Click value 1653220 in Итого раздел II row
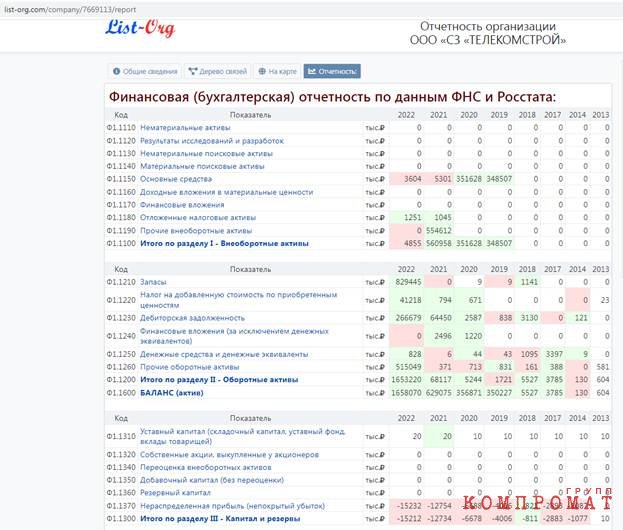This screenshot has height=530, width=623. [x=406, y=380]
